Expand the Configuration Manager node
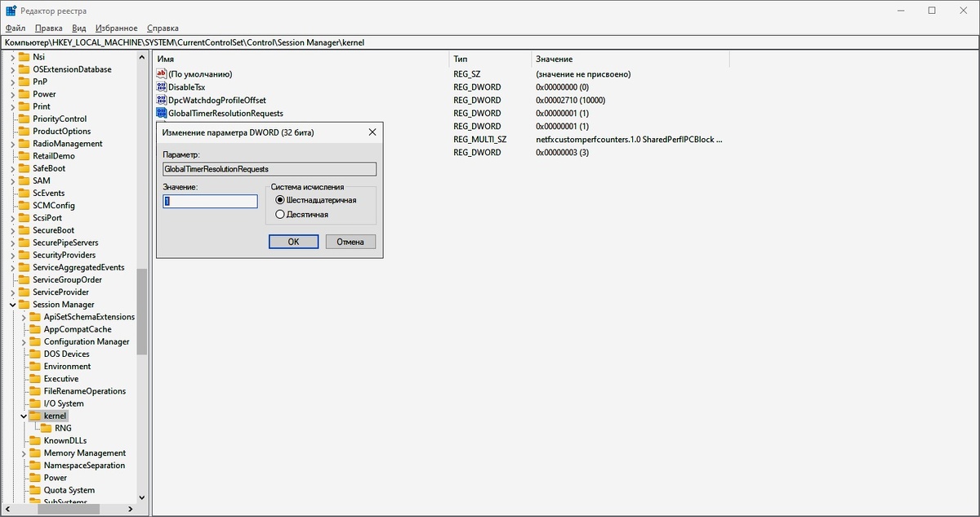 [24, 341]
